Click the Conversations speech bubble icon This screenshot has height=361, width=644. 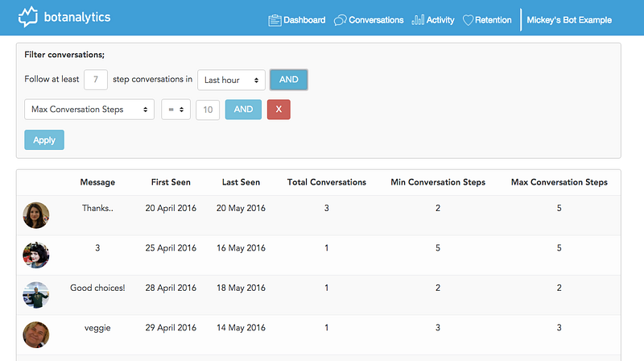[340, 20]
